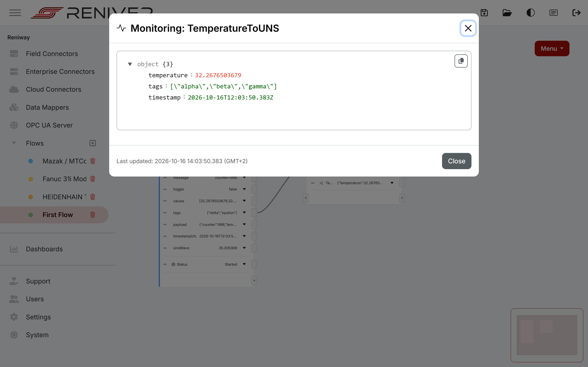The width and height of the screenshot is (588, 367).
Task: Click the open folder icon
Action: click(507, 13)
